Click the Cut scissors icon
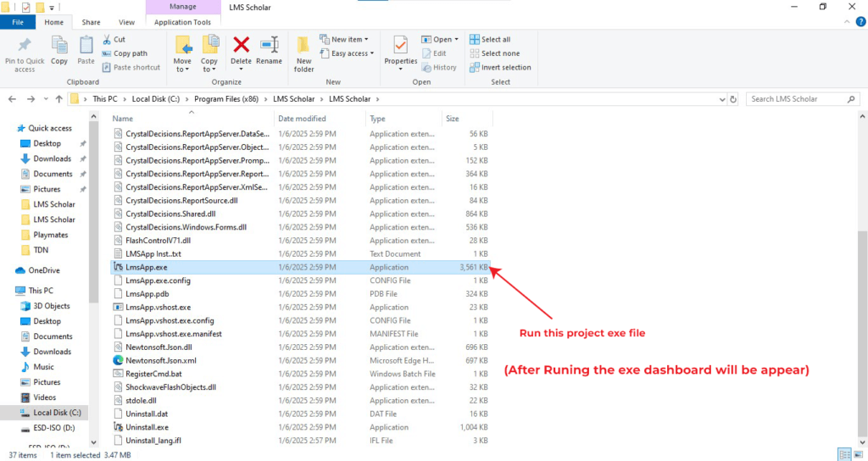Screen dimensions: 868x461 pos(107,39)
